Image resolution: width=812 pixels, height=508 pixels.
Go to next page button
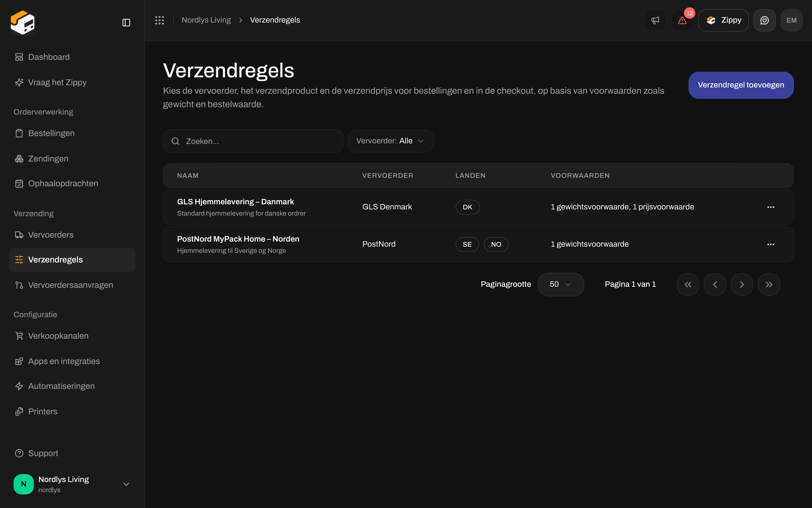(742, 284)
